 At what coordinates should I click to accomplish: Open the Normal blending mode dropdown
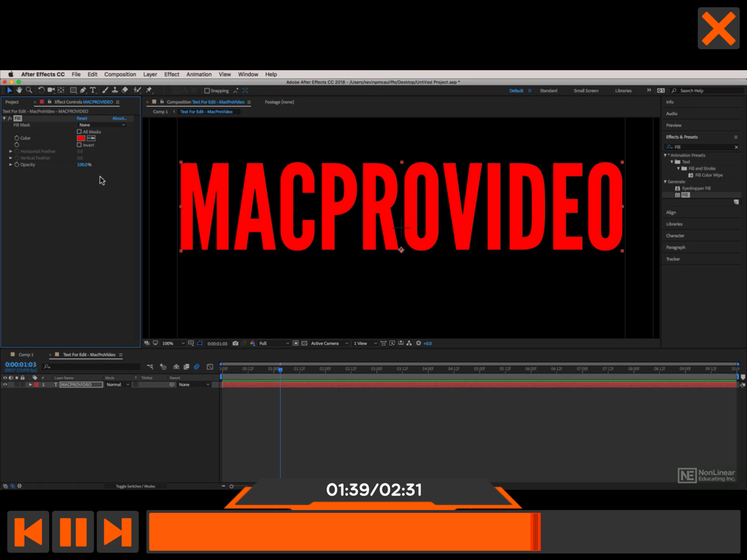[x=118, y=385]
